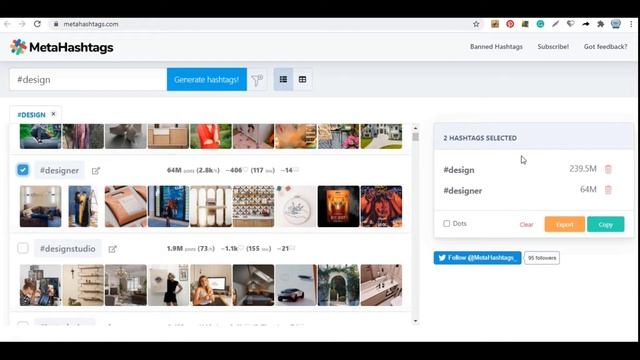Click the MetaHashtags logo
This screenshot has height=360, width=640.
(x=62, y=47)
